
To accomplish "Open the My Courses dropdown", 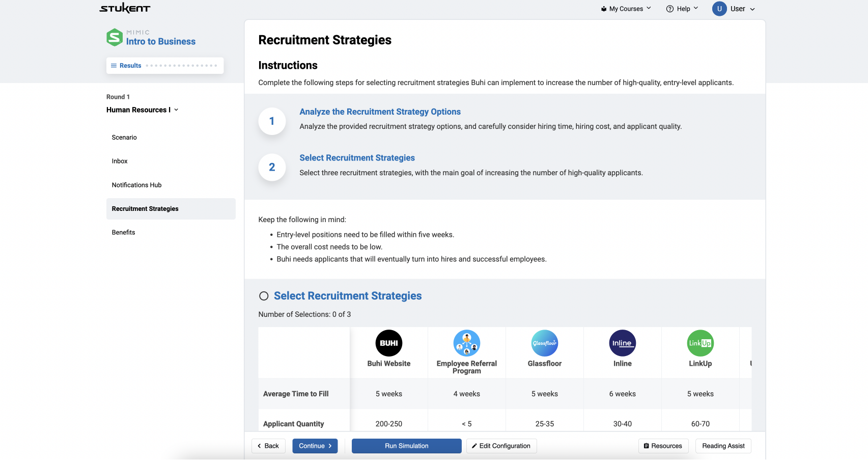I will [x=625, y=8].
